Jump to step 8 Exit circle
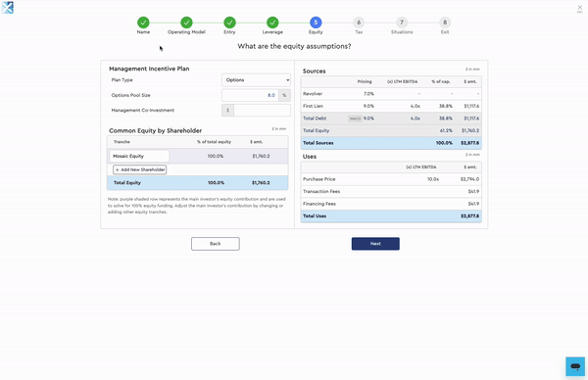Screen dimensions: 588x380 [x=445, y=23]
